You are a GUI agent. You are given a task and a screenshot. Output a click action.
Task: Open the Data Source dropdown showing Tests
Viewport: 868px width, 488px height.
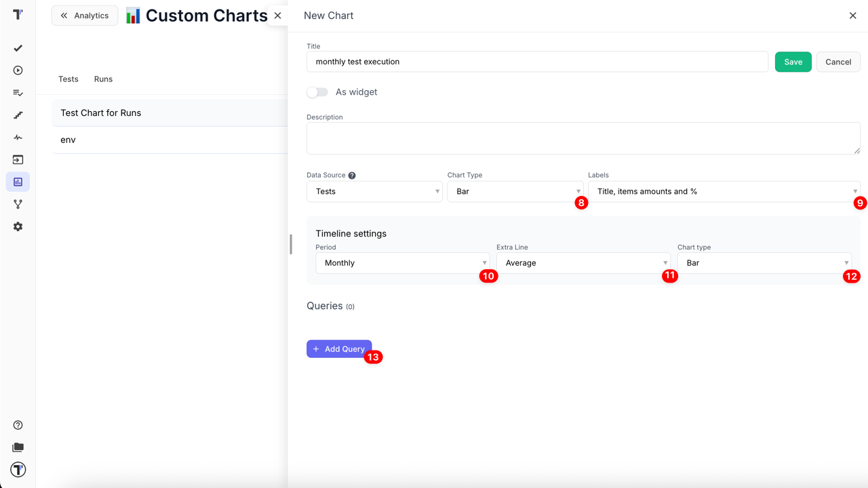click(x=374, y=191)
